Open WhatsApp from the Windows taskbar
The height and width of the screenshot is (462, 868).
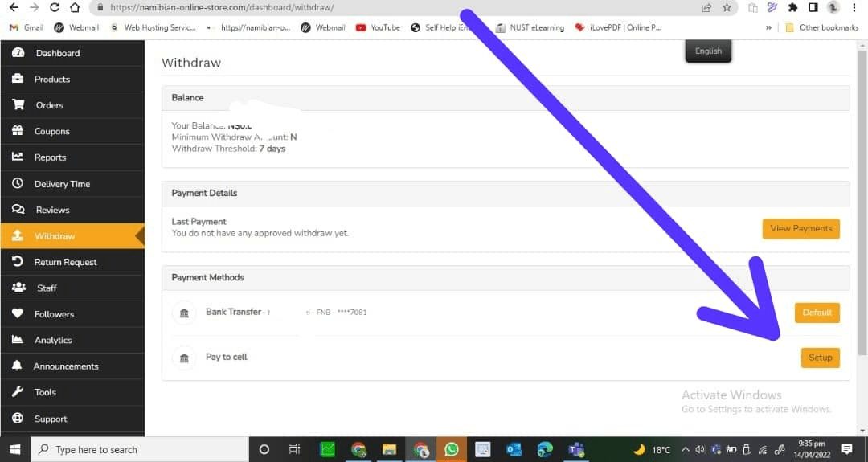tap(452, 449)
